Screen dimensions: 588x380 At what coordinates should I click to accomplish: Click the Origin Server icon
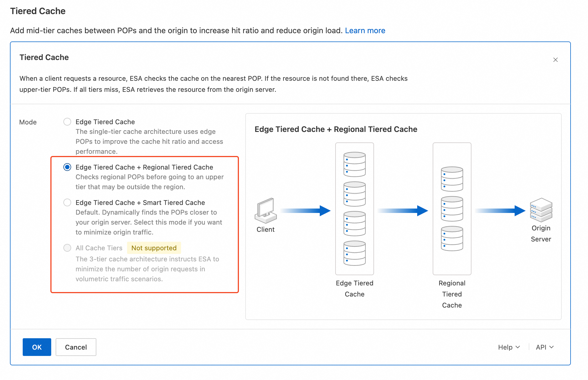point(541,210)
